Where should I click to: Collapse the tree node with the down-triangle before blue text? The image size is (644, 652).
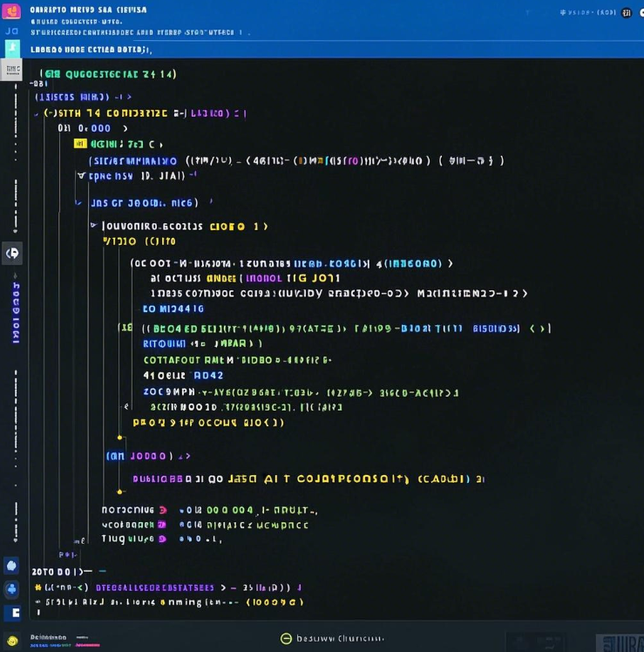(82, 176)
